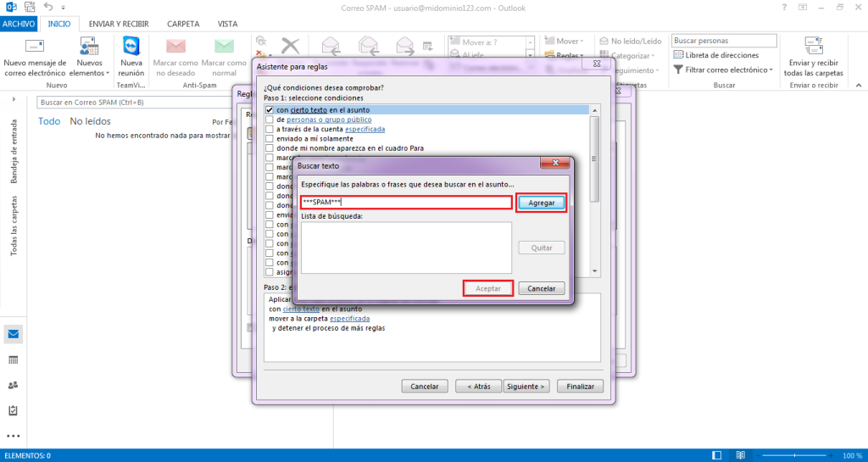Click Siguiente > button

(x=526, y=387)
